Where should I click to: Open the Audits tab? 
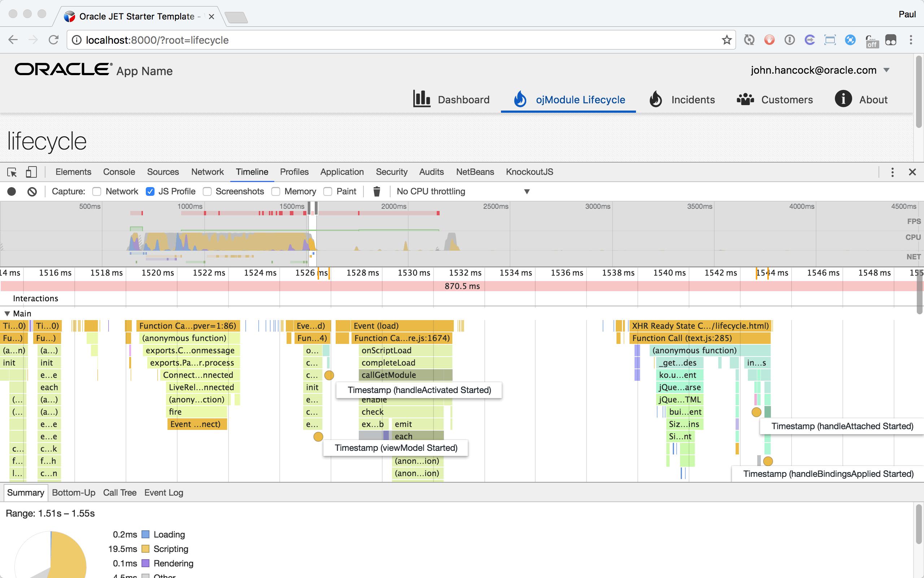pos(431,172)
